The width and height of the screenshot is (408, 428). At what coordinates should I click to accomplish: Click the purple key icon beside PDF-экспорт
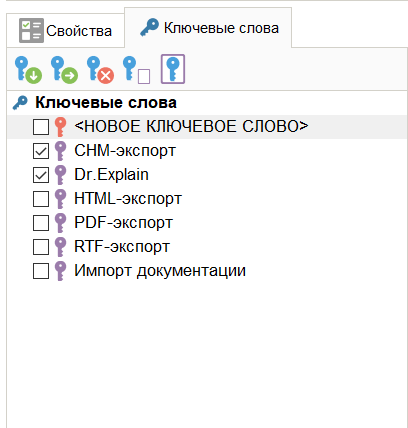60,223
